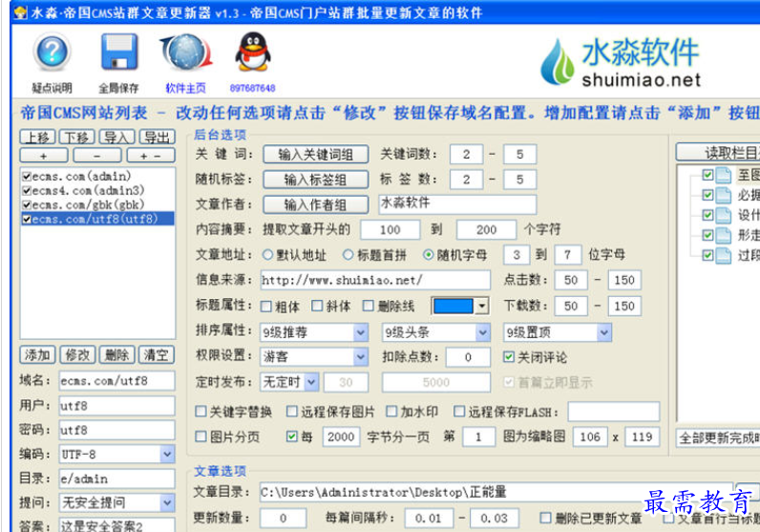Toggle checkbox for ecms4.com(admin3)
760x532 pixels.
[x=27, y=191]
